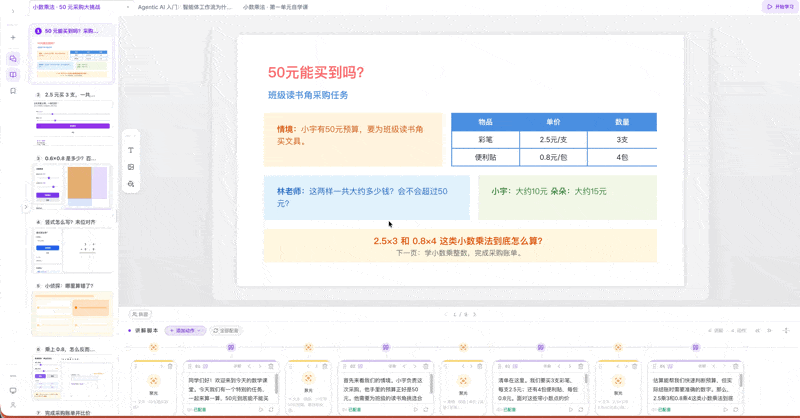Viewport: 800px width, 418px height.
Task: Open the 添加动作 dropdown
Action: [x=185, y=331]
